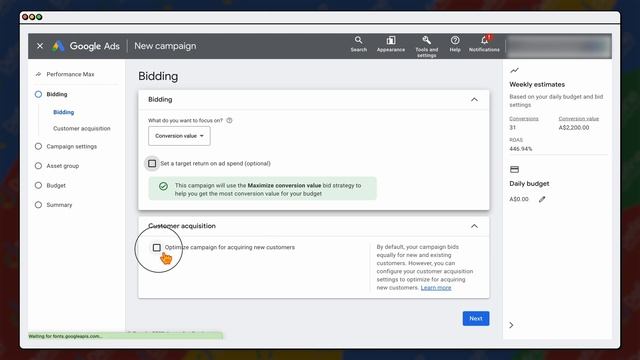Open Tools and settings

(427, 47)
